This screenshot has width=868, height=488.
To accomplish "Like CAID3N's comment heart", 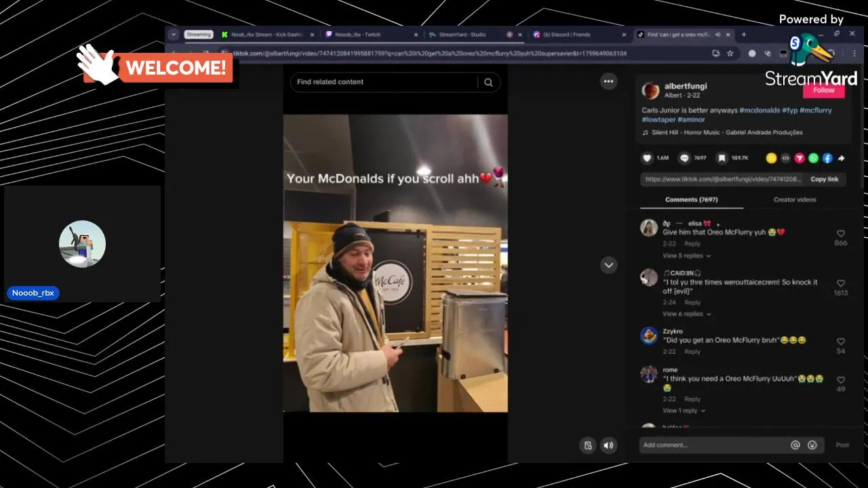I will point(841,283).
